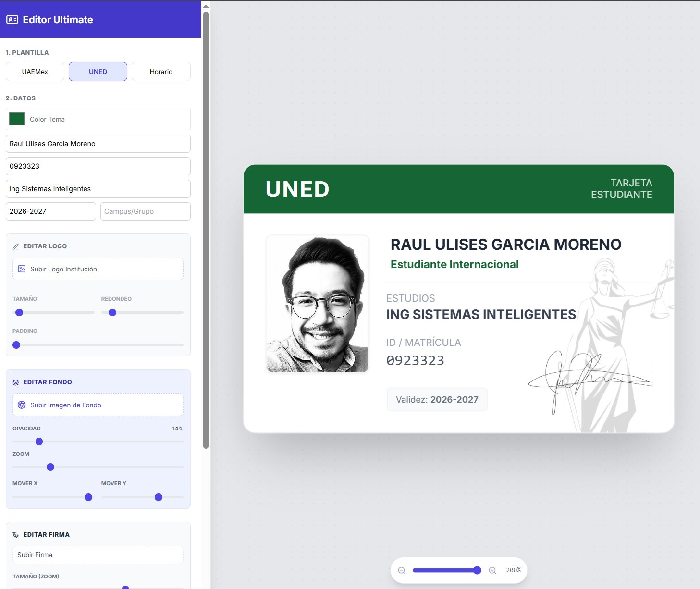Click the MOVER X slider handle
The height and width of the screenshot is (589, 700).
tap(88, 497)
